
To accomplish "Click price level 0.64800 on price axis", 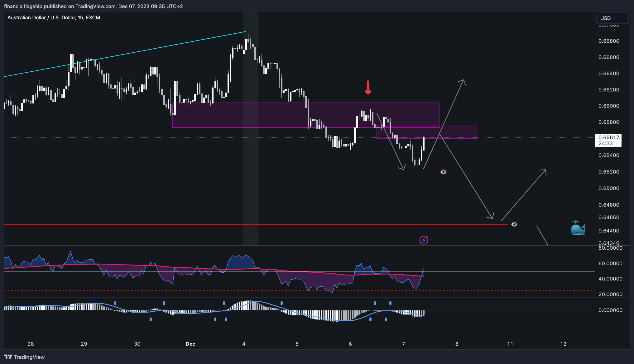I will pyautogui.click(x=609, y=205).
